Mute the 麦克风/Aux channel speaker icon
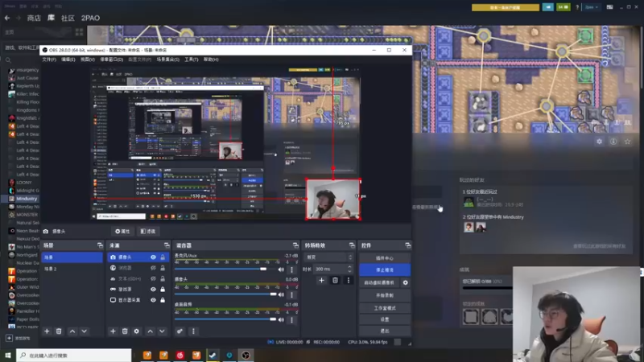644x362 pixels. pos(281,269)
